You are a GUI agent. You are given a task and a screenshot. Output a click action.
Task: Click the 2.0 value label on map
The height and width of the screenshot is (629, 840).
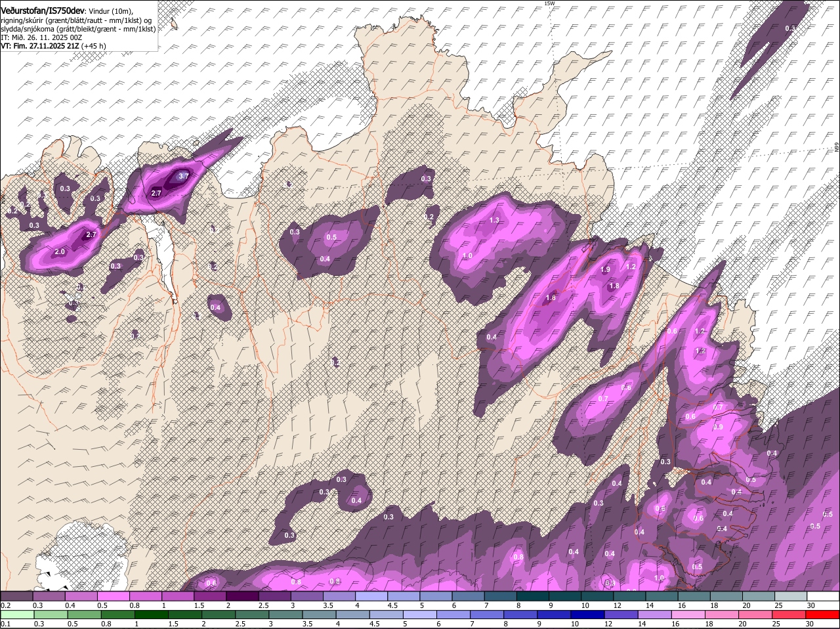point(60,252)
